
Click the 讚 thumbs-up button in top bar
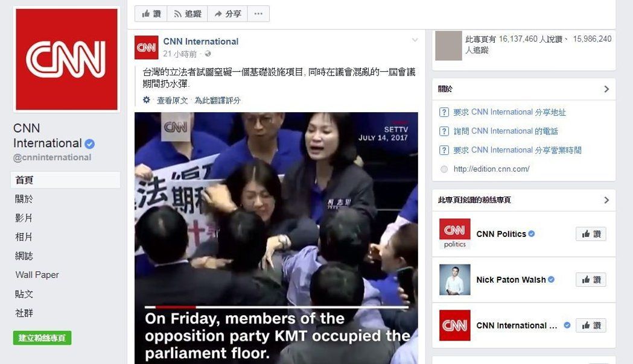point(151,14)
